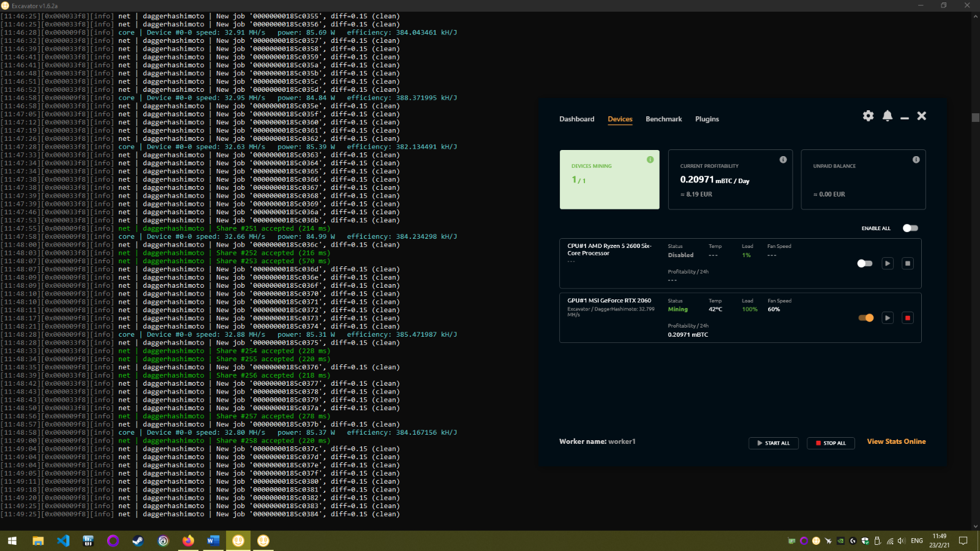
Task: Stop mining on GPU#1 MSI GeForce RTX 2060
Action: [908, 318]
